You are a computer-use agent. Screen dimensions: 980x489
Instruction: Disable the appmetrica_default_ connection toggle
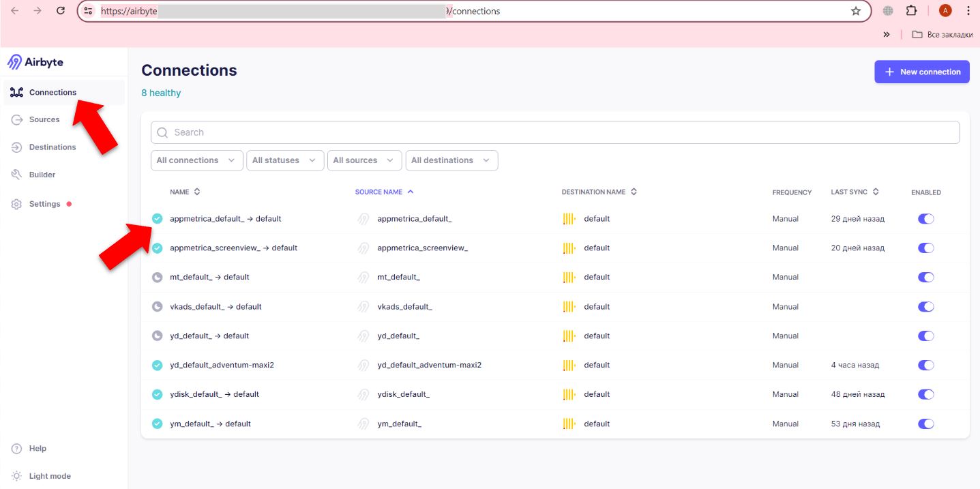coord(926,219)
